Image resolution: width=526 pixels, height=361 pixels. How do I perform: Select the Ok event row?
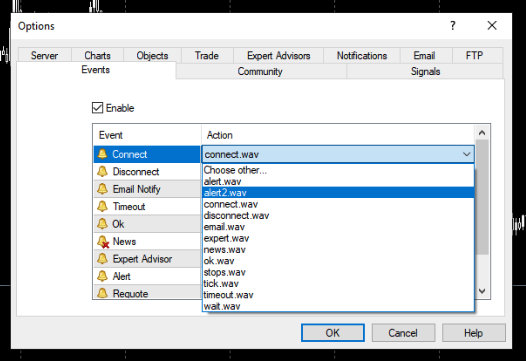[147, 224]
